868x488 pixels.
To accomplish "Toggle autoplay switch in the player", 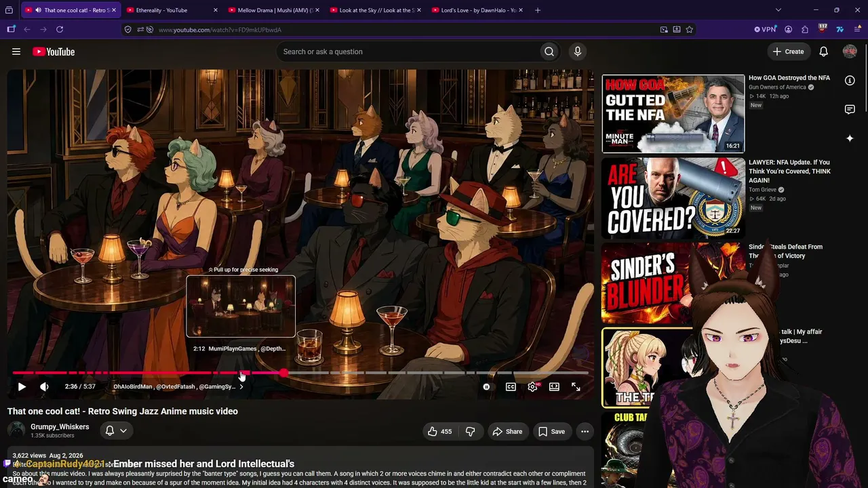I will pyautogui.click(x=486, y=386).
